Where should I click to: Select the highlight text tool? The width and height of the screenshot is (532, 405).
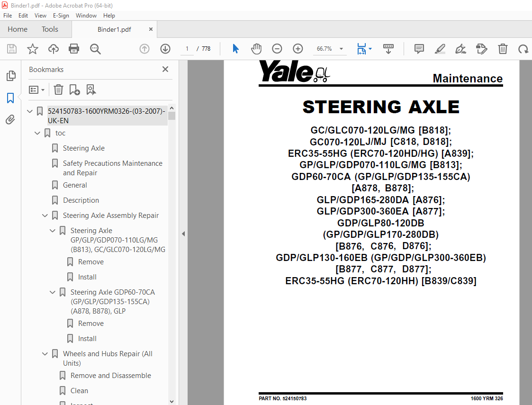point(440,49)
